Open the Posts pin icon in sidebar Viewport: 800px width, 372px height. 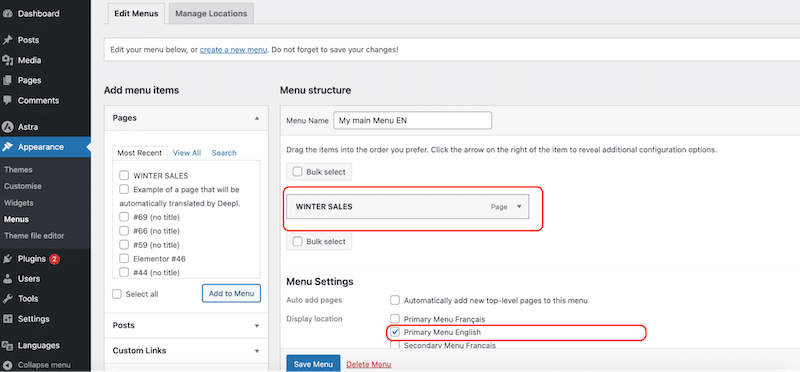tap(7, 40)
